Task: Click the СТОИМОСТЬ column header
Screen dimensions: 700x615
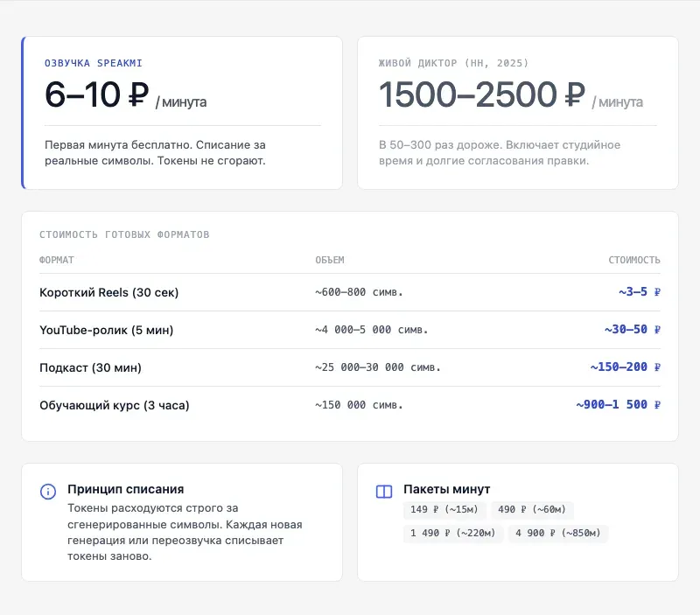Action: pos(634,260)
